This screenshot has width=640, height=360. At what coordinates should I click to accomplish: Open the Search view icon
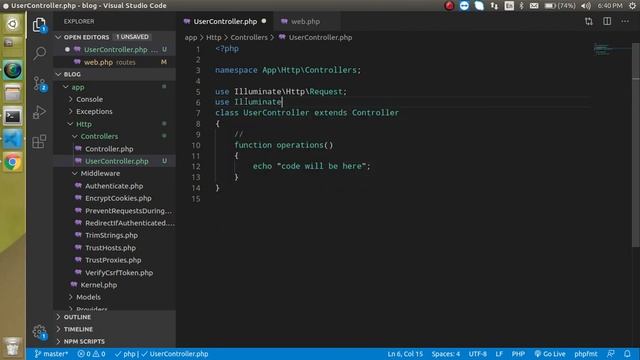40,53
